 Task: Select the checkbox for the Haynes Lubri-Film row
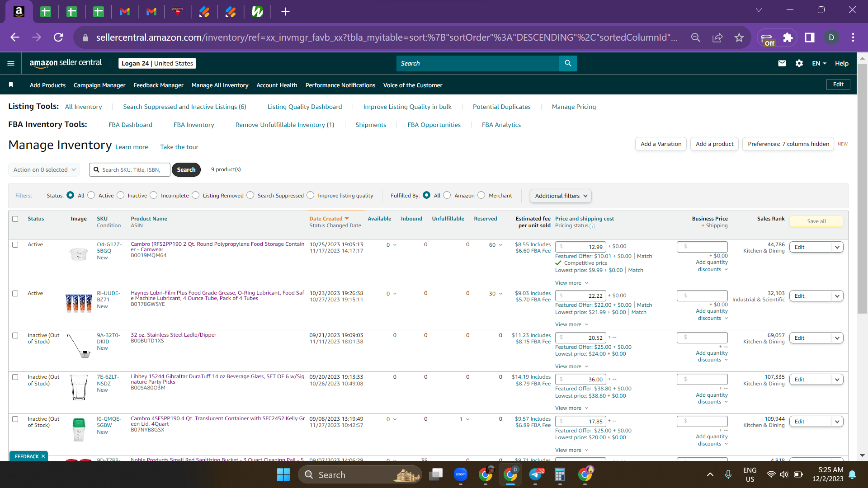tap(15, 294)
